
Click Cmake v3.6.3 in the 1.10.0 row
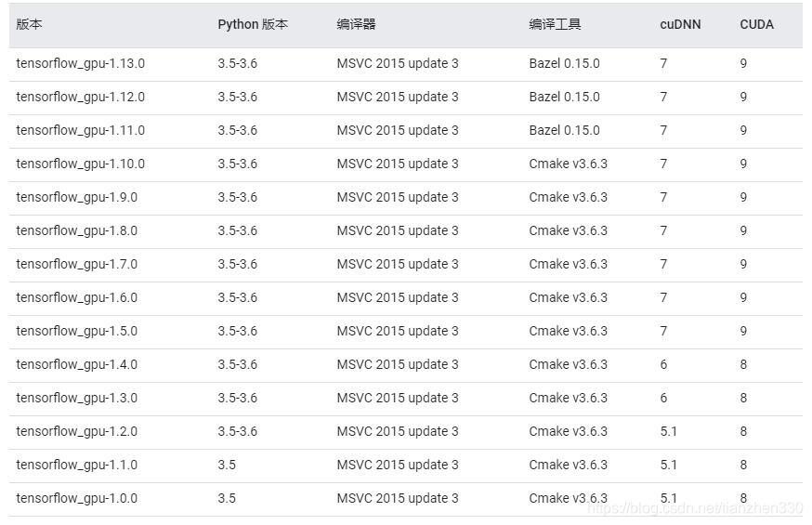pos(568,164)
